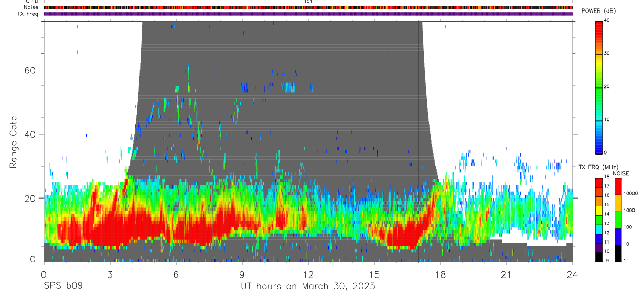Click the 18 UT hour tick label
This screenshot has height=297, width=644.
[441, 275]
